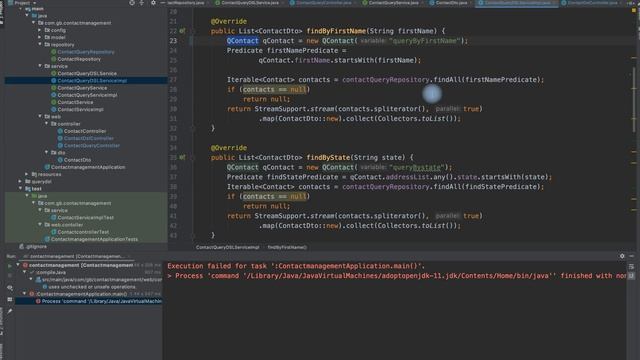This screenshot has height=360, width=640.
Task: Switch to ContactQueryDSLServiceImpl.java editor tab
Action: [x=517, y=3]
